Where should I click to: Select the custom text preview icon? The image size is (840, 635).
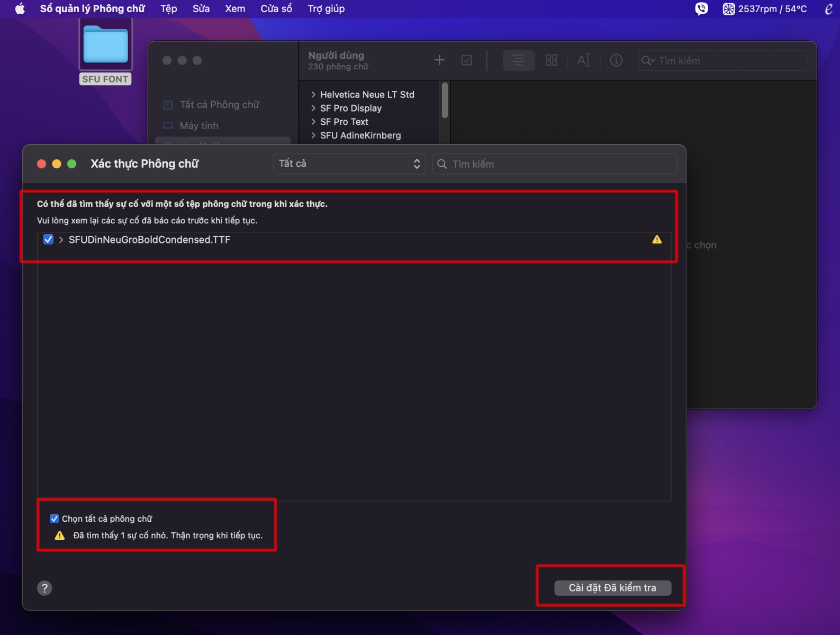pyautogui.click(x=583, y=60)
